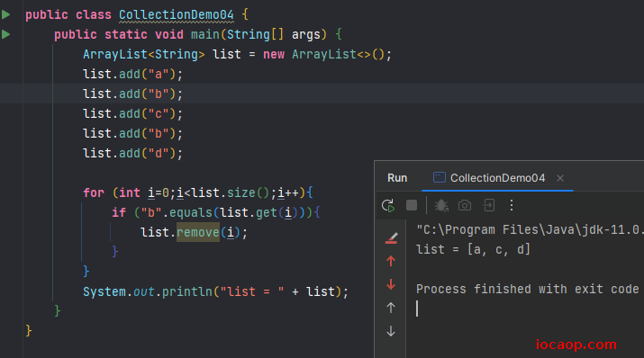Click the gray down arrow in the console gutter

pos(391,331)
